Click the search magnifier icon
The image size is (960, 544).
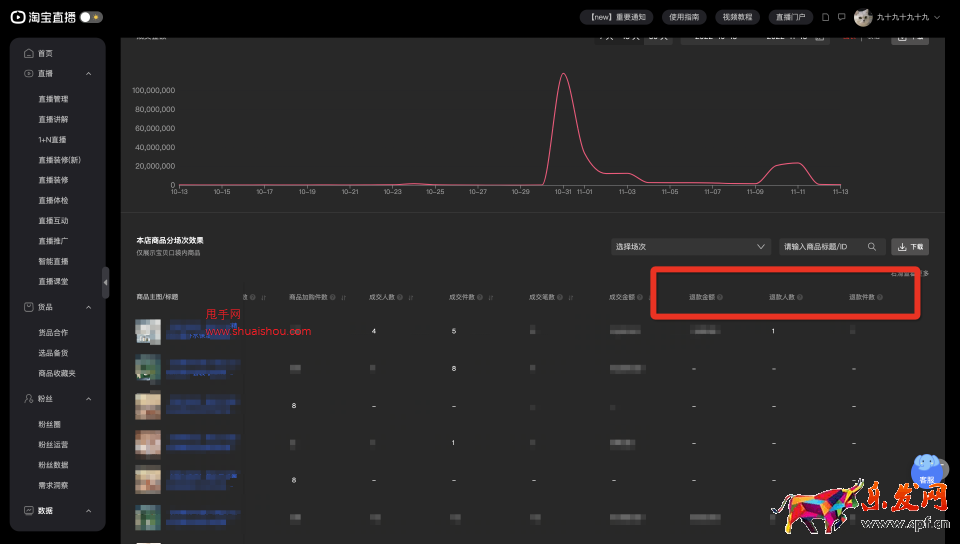[872, 247]
